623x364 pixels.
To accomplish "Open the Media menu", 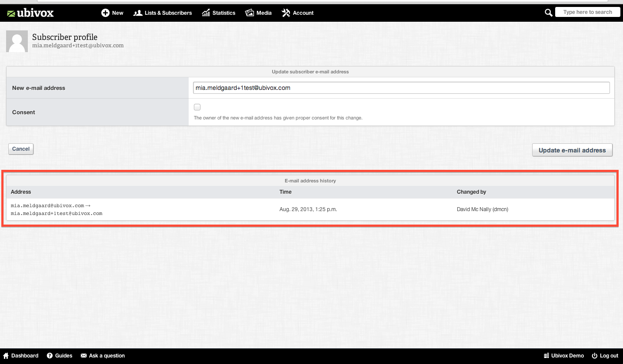I will coord(258,13).
